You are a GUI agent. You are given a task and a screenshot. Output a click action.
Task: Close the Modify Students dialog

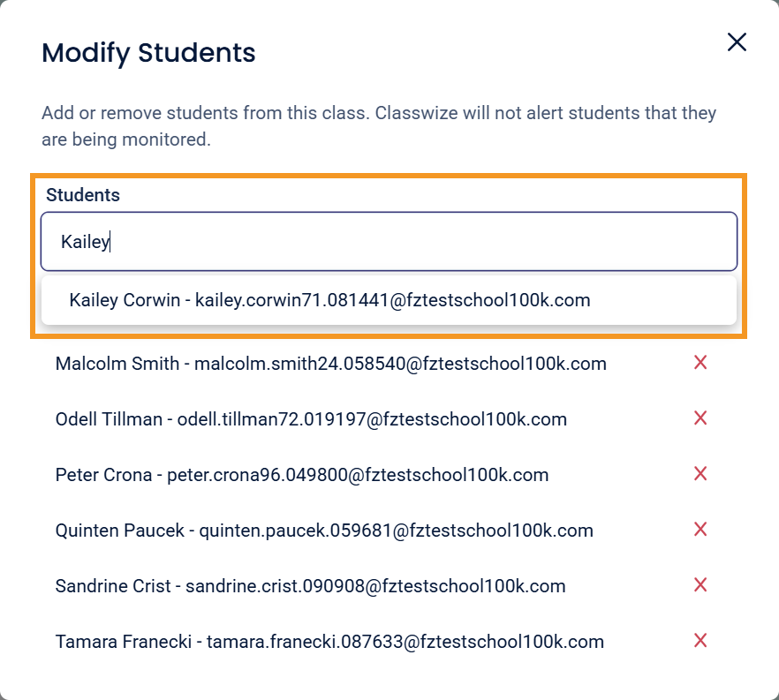click(737, 42)
